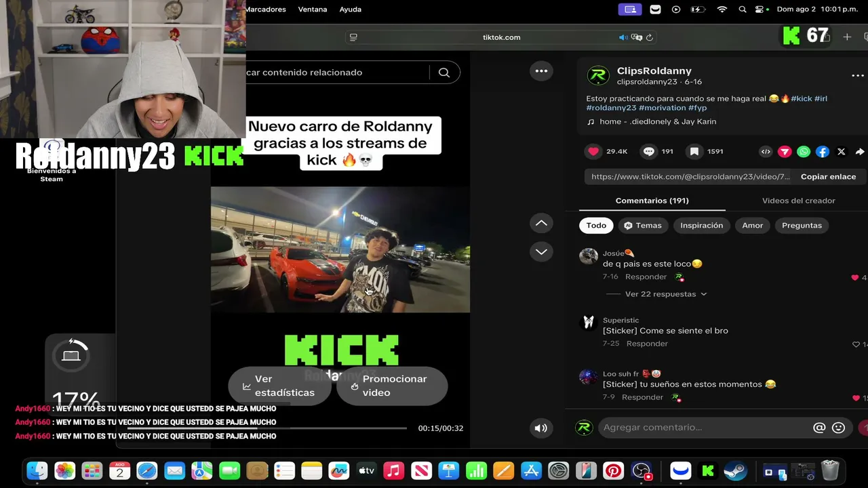Viewport: 868px width, 488px height.
Task: Expand Ver 22 respuestas replies
Action: [x=666, y=294]
